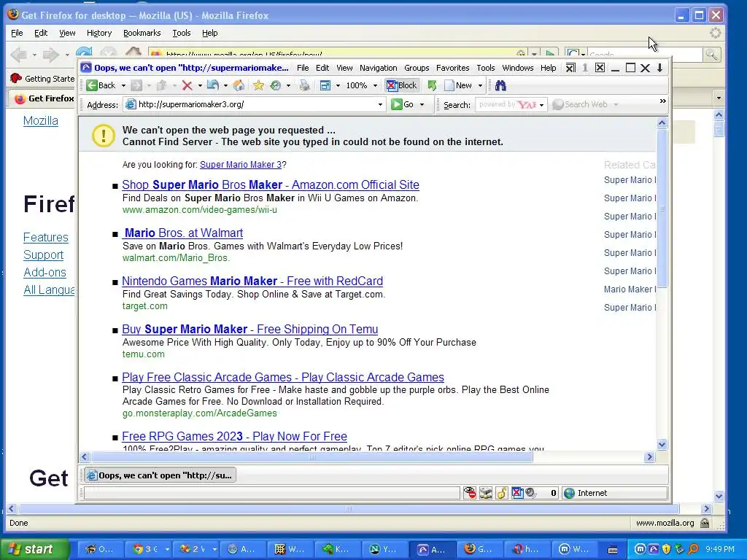Open the Favorites star icon
747x560 pixels.
pyautogui.click(x=259, y=85)
